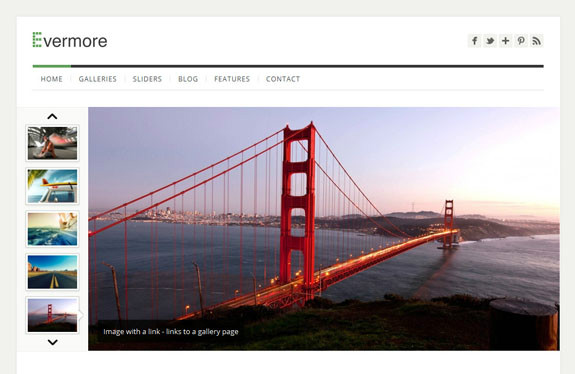The height and width of the screenshot is (374, 575).
Task: Click the image caption gallery link
Action: tap(171, 332)
